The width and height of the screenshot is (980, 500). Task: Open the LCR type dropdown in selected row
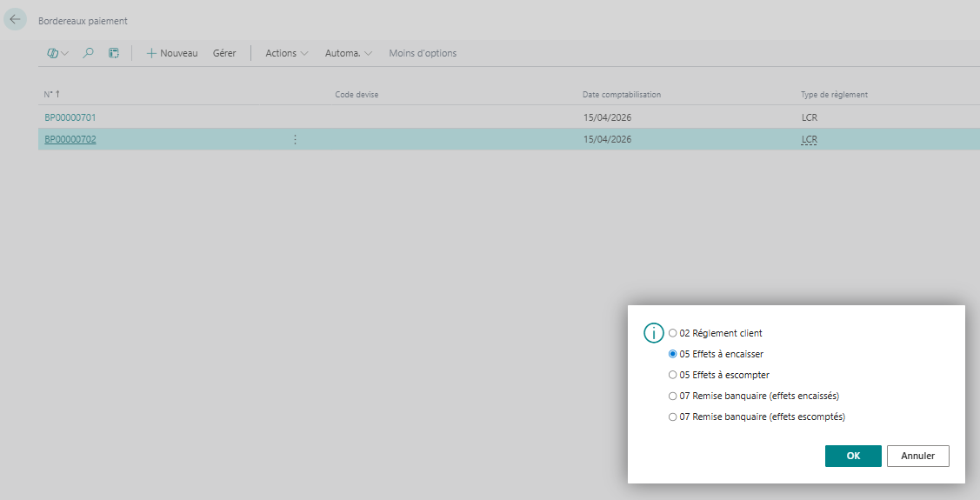(809, 139)
